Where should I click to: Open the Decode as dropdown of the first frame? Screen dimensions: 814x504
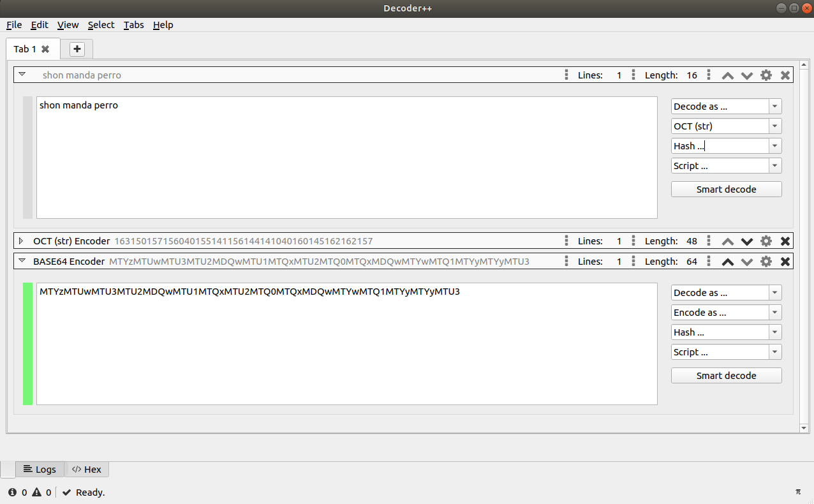coord(774,106)
